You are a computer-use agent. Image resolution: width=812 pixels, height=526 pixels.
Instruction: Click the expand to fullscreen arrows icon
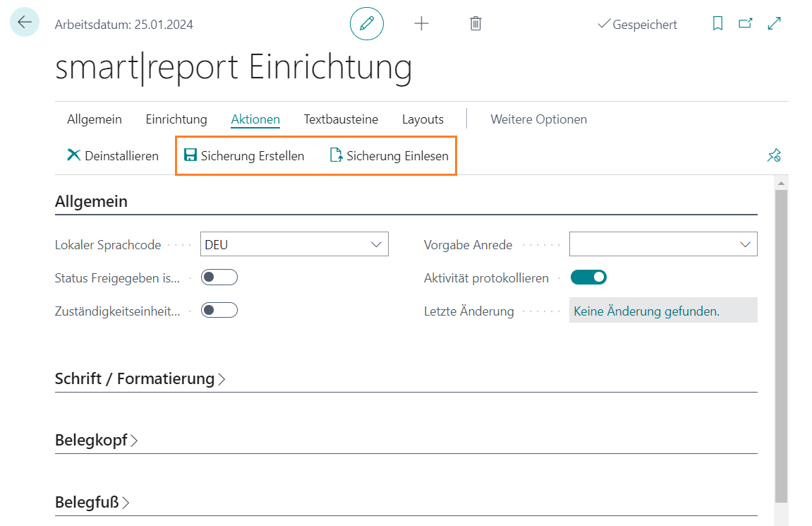774,24
